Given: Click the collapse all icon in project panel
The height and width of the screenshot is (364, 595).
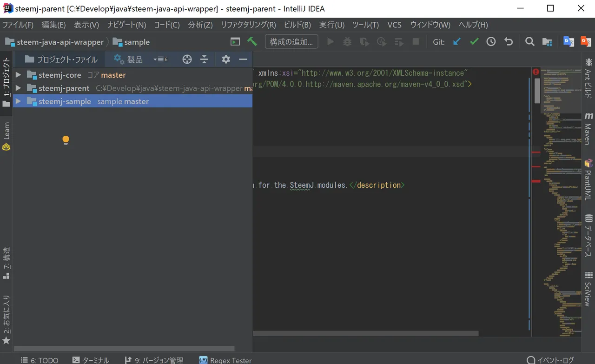Looking at the screenshot, I should pos(204,59).
